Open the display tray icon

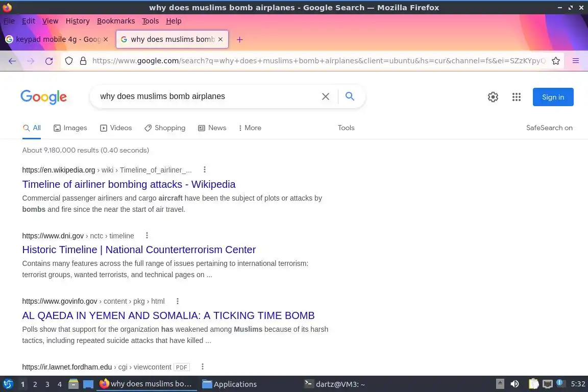[x=548, y=384]
